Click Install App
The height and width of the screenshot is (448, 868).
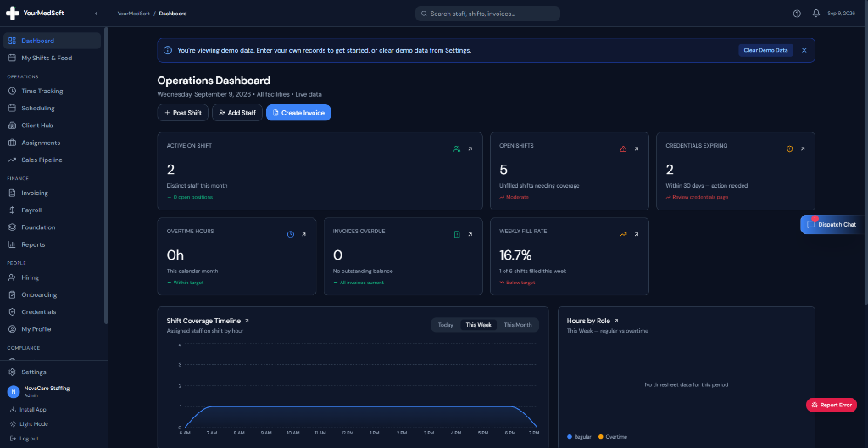coord(28,410)
